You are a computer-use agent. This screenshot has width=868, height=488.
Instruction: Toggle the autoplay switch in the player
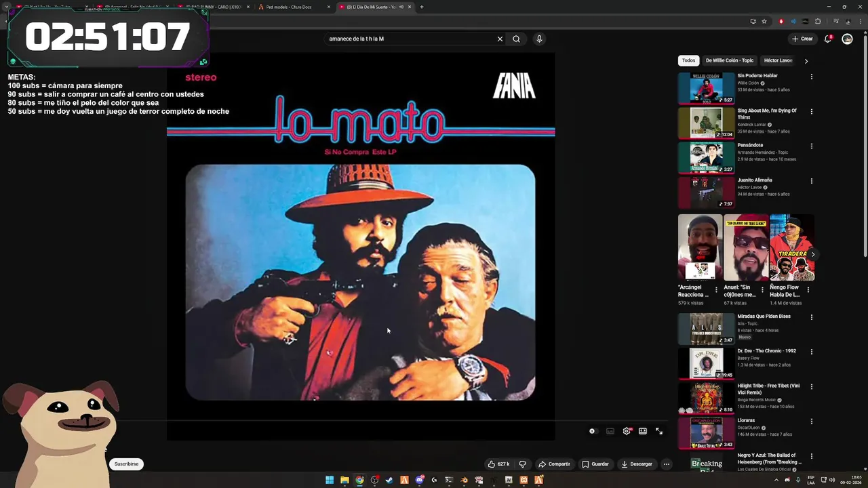(593, 431)
